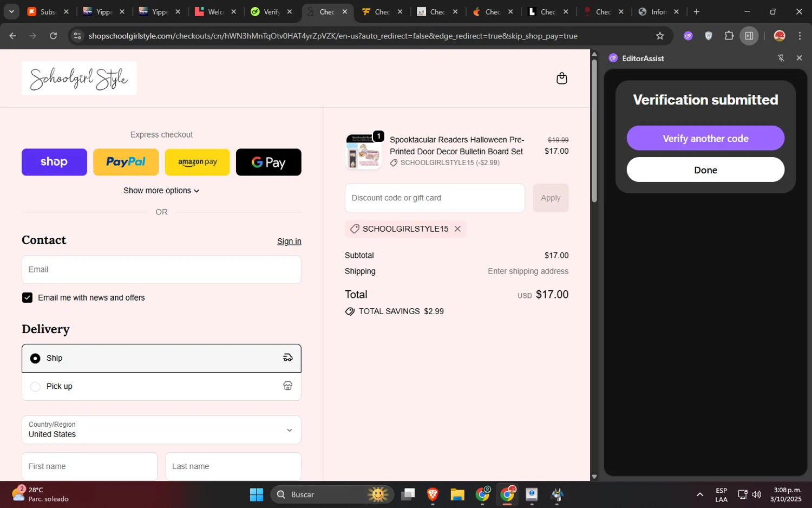Image resolution: width=812 pixels, height=508 pixels.
Task: Focus the Last name field
Action: tap(233, 466)
